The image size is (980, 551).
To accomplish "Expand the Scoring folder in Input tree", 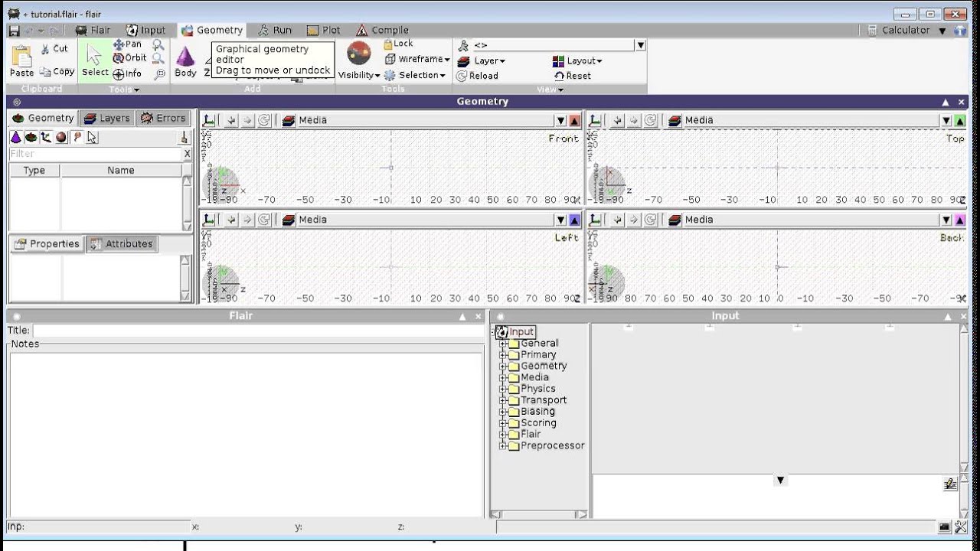I will point(503,423).
